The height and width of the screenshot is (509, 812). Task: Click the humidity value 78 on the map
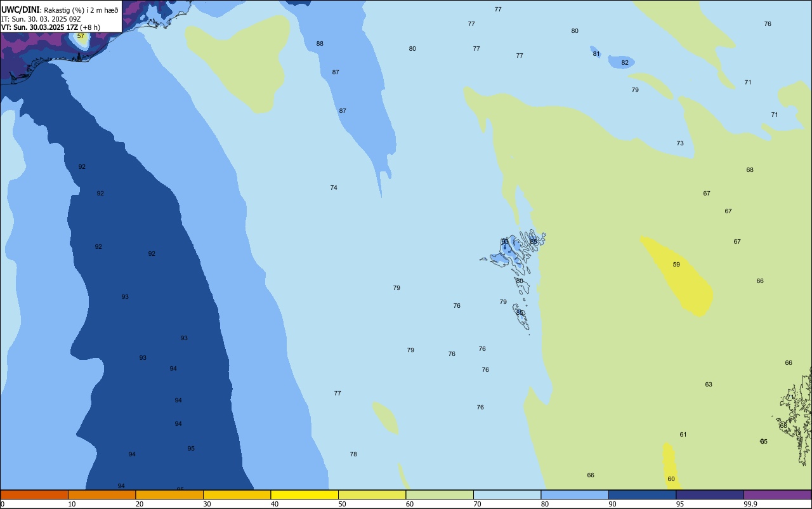pyautogui.click(x=353, y=454)
